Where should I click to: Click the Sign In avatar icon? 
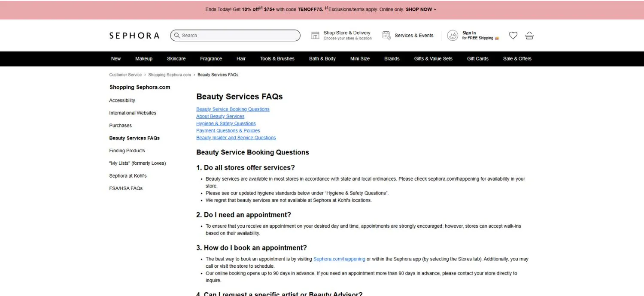[x=453, y=36]
